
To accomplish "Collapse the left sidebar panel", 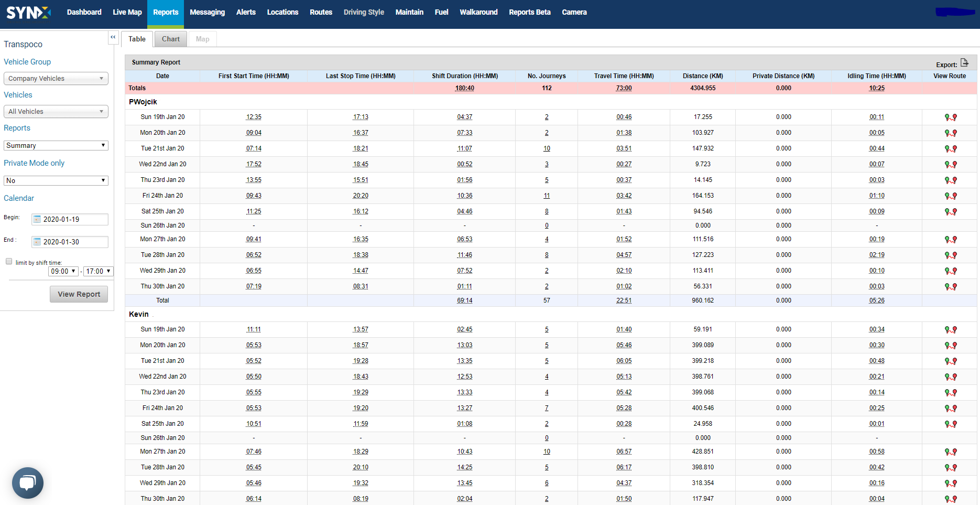I will 113,37.
